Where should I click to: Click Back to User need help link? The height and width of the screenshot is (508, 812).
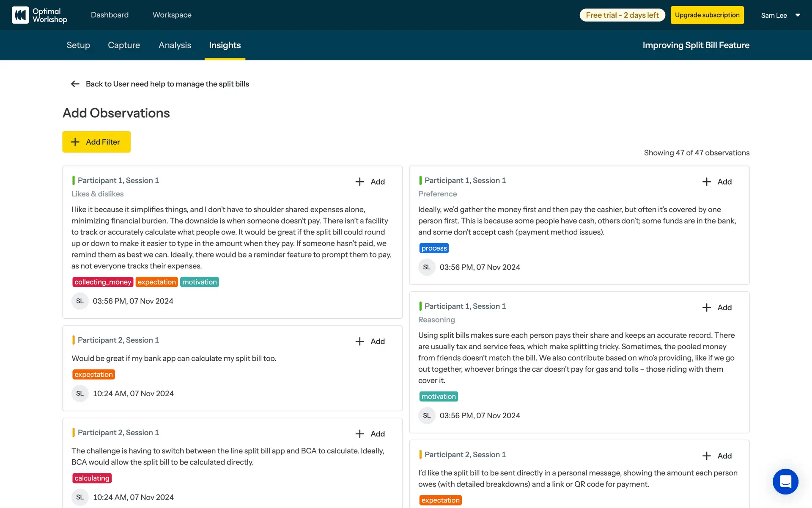[167, 84]
